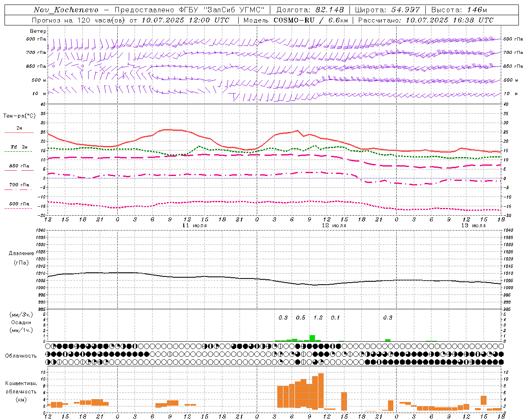Click the model name COSMO-RU / 6.6км
Image resolution: width=525 pixels, height=420 pixels.
310,20
